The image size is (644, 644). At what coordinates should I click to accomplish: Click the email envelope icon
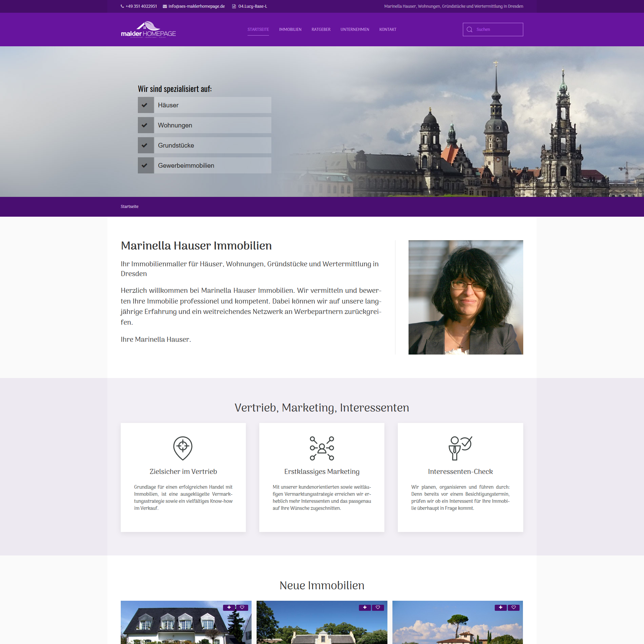point(165,6)
